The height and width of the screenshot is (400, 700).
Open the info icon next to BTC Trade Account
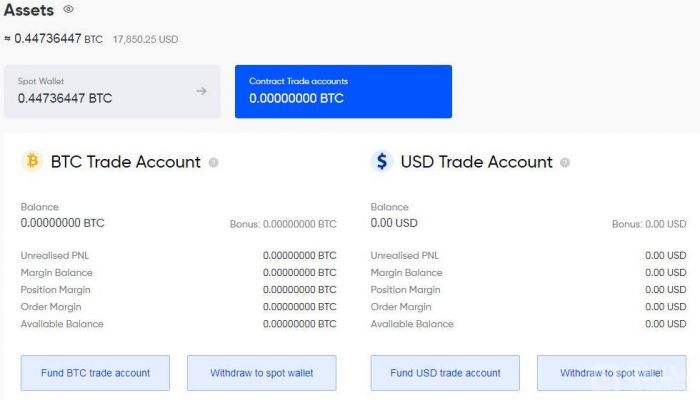click(x=213, y=162)
